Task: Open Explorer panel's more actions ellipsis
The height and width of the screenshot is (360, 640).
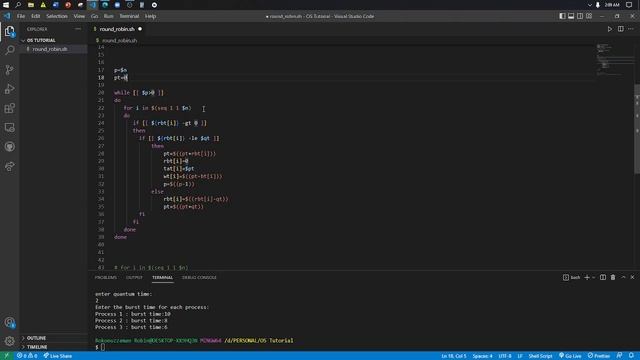Action: 78,29
